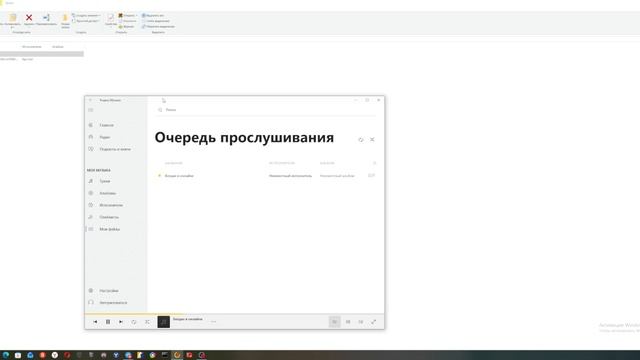The width and height of the screenshot is (640, 360).
Task: Click the Подкасты и книги heart icon
Action: pos(91,149)
